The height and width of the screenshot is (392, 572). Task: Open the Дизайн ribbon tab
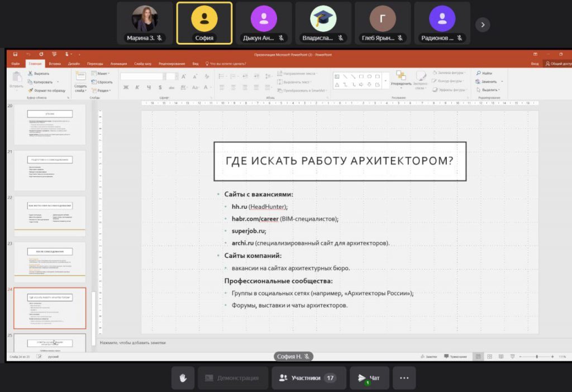pyautogui.click(x=74, y=64)
